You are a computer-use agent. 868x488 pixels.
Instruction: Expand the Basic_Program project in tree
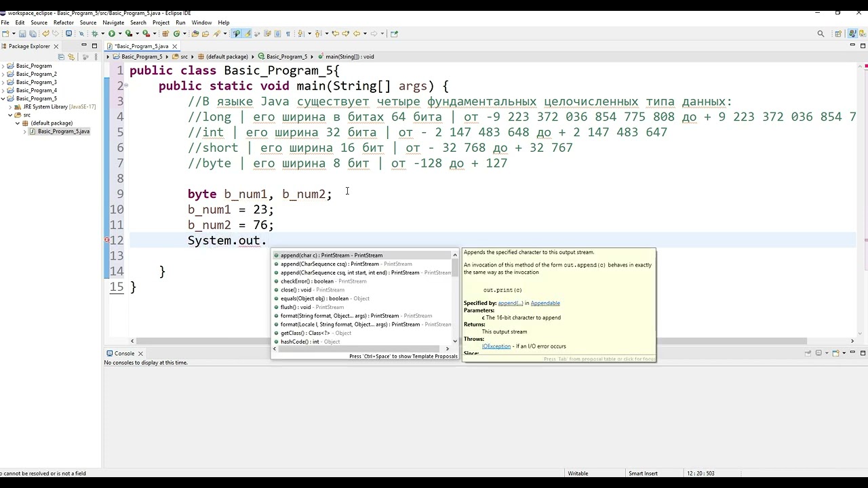[4, 66]
